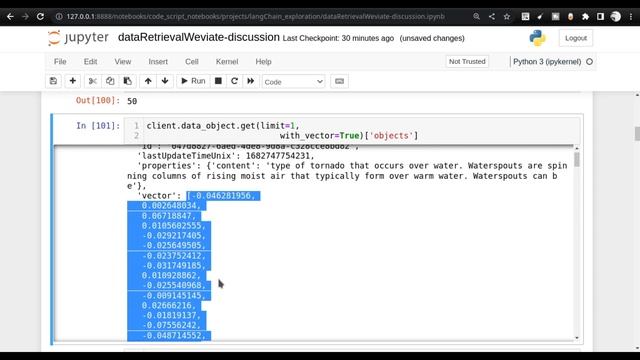Click the site info icon in address bar
Viewport: 640px width, 360px height.
[x=59, y=16]
